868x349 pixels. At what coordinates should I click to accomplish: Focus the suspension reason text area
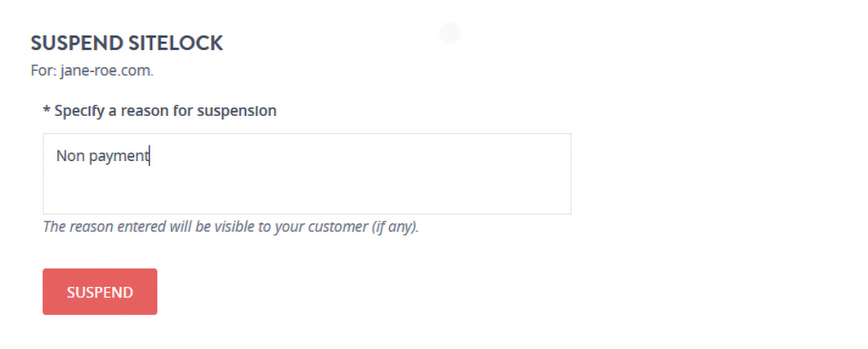point(306,174)
